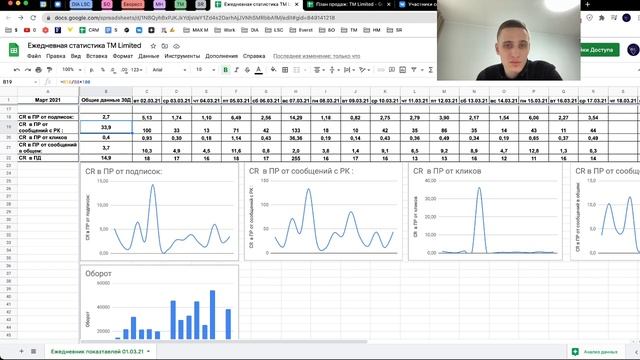
Task: Open the text rotation dropdown
Action: 363,70
